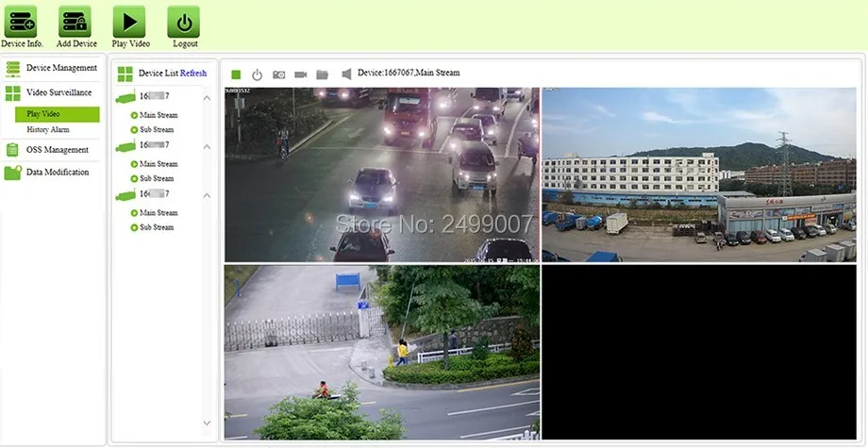Click the third device camera icon

(x=125, y=194)
